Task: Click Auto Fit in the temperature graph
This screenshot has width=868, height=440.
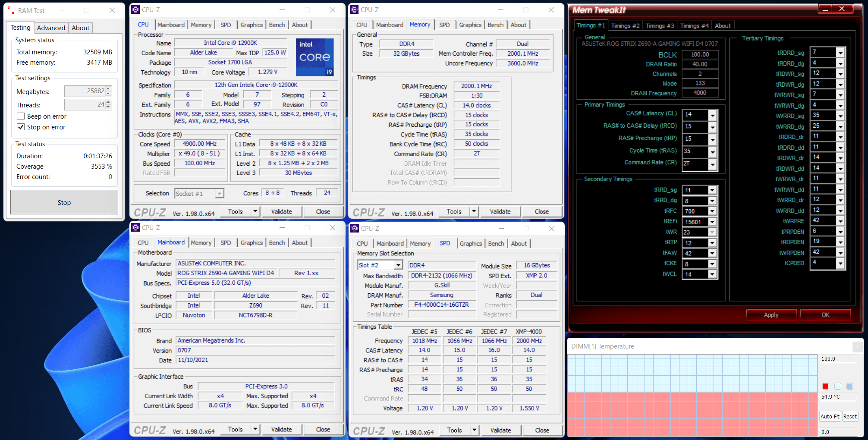Action: [x=830, y=416]
